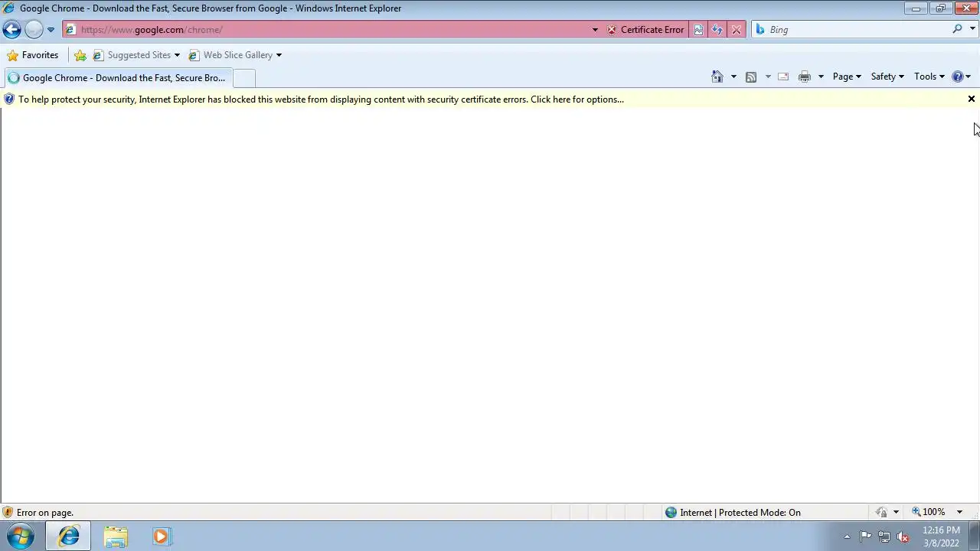Image resolution: width=980 pixels, height=551 pixels.
Task: Click the Print icon
Action: tap(805, 77)
